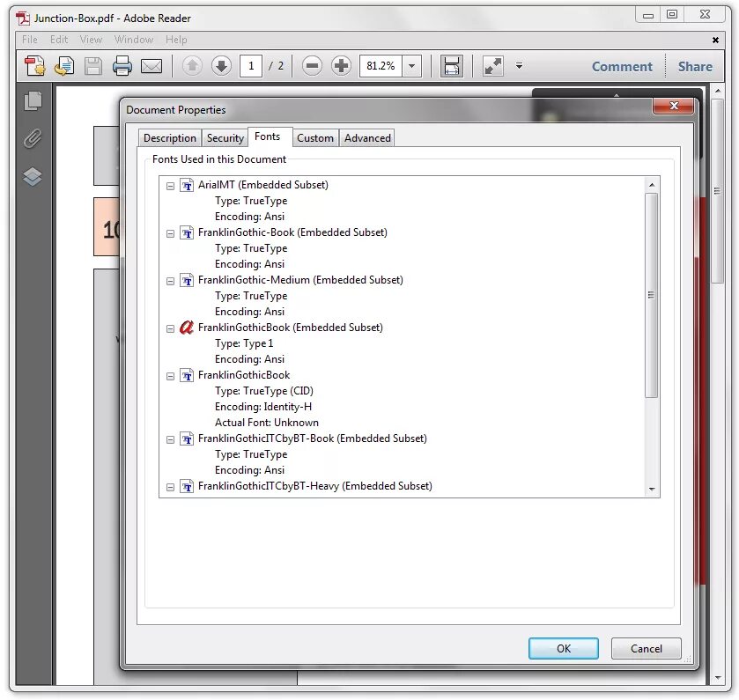Click Cancel in Document Properties
The image size is (739, 700).
click(x=647, y=649)
